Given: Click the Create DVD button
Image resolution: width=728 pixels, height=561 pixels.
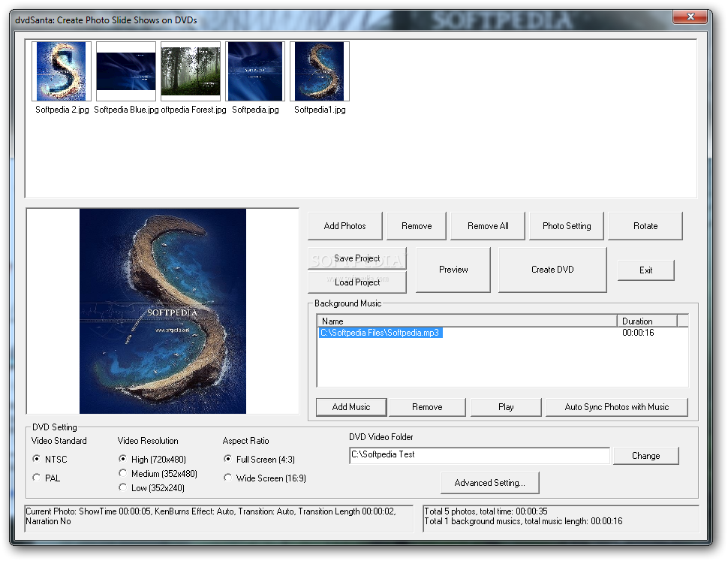Looking at the screenshot, I should coord(552,270).
